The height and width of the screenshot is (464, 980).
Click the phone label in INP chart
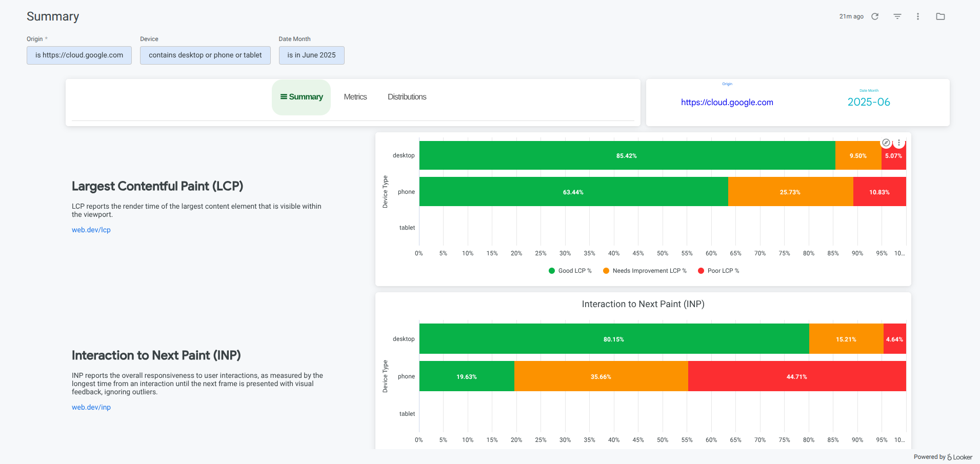[x=406, y=376]
